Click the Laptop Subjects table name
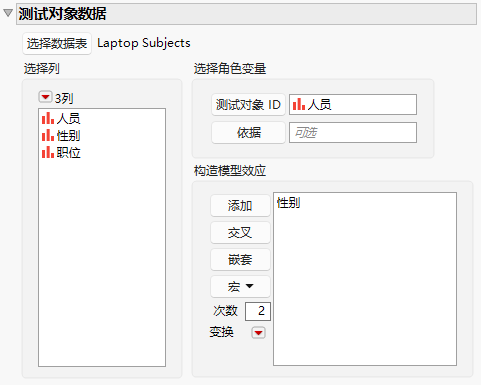This screenshot has height=385, width=481. pyautogui.click(x=144, y=43)
